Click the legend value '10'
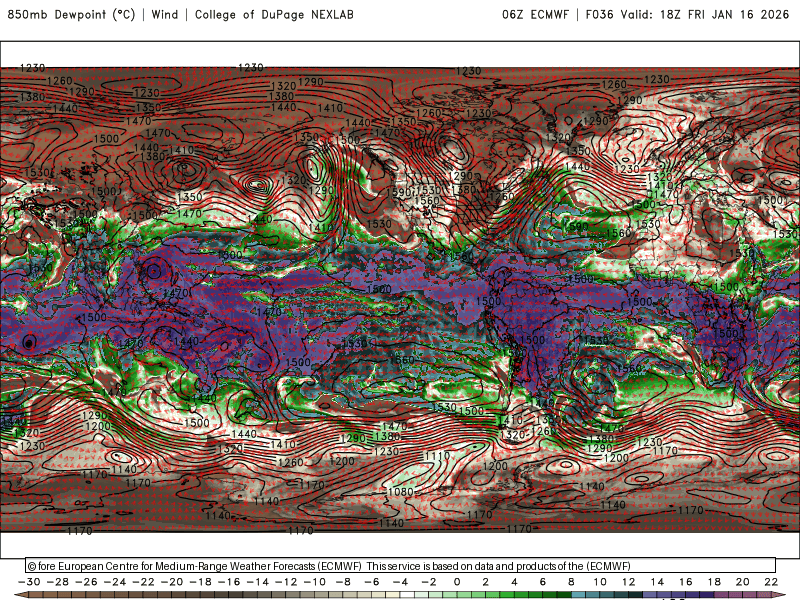Image resolution: width=800 pixels, height=600 pixels. 600,582
